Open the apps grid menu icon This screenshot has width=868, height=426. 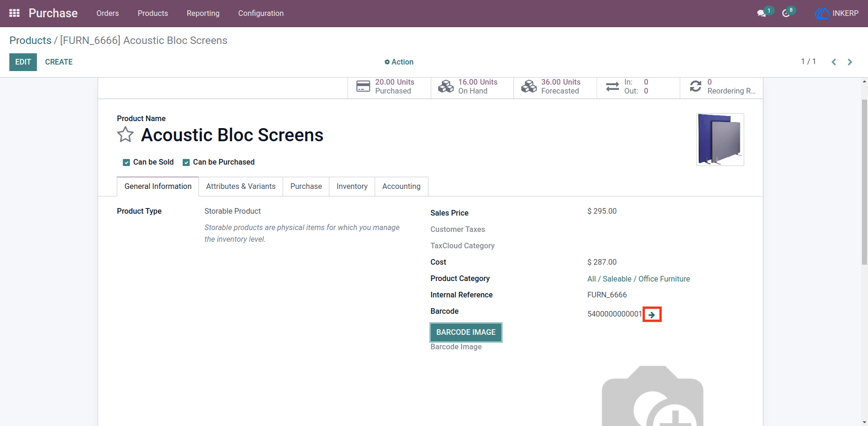pyautogui.click(x=14, y=13)
